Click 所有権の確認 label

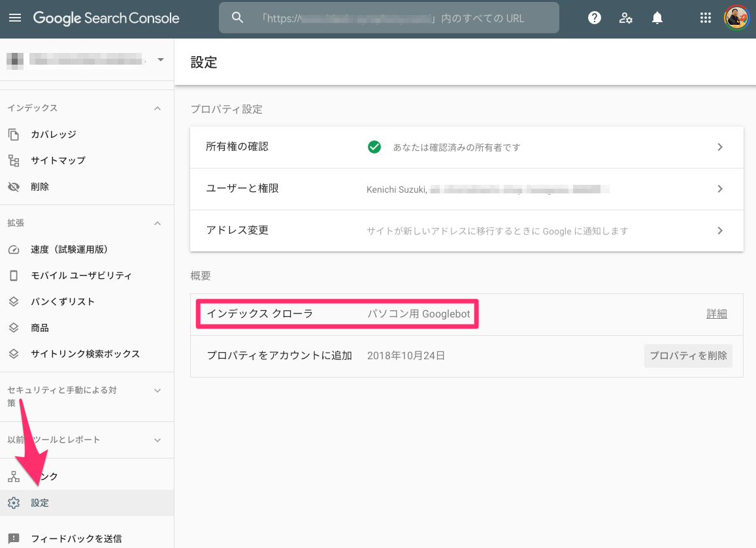(x=237, y=146)
